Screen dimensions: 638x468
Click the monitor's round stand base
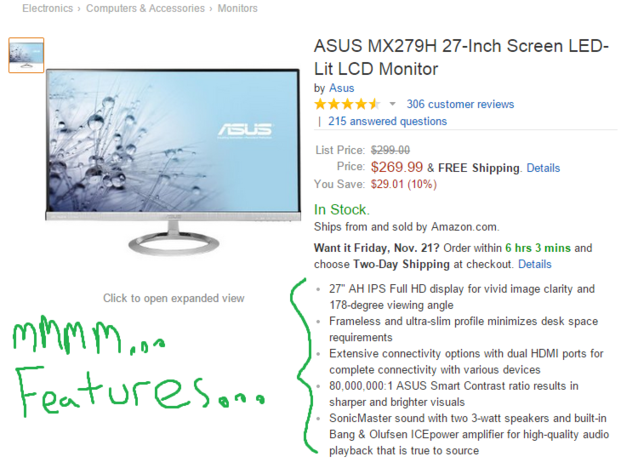[174, 244]
